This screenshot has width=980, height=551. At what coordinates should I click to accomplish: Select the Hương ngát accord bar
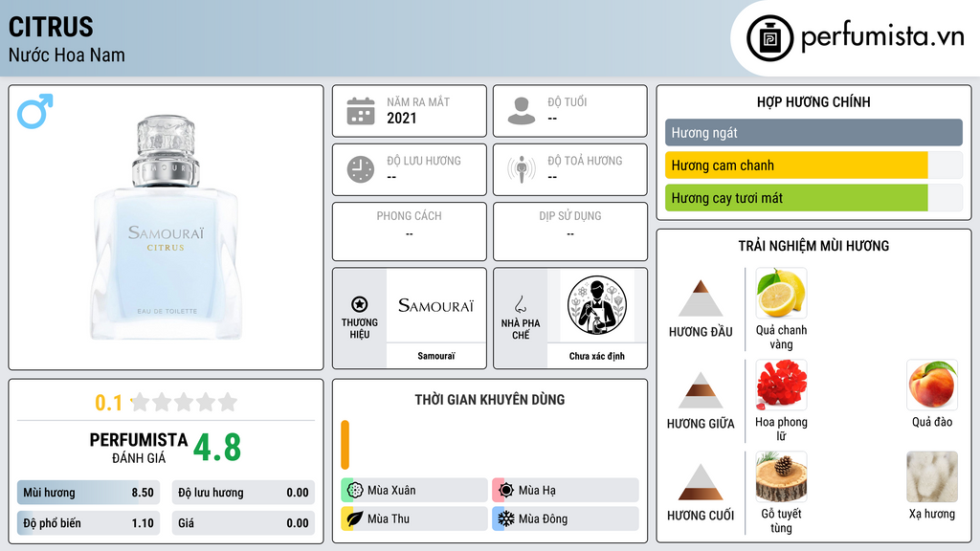tap(813, 132)
